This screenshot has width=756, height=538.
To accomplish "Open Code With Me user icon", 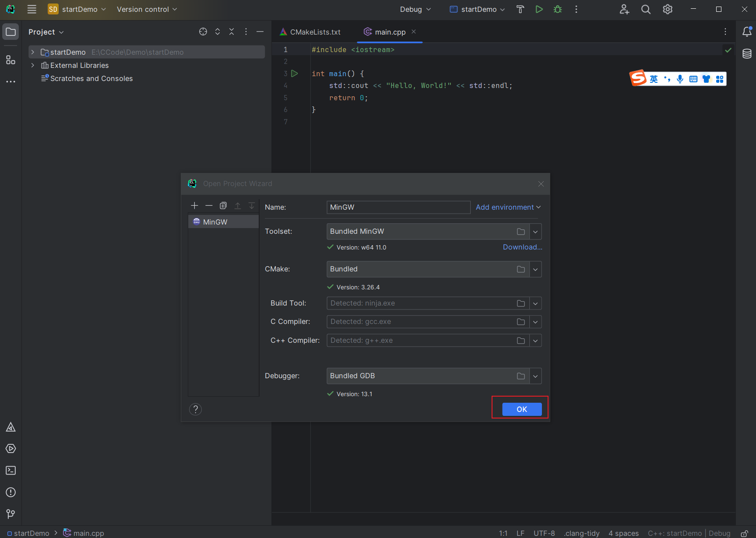I will [x=624, y=9].
